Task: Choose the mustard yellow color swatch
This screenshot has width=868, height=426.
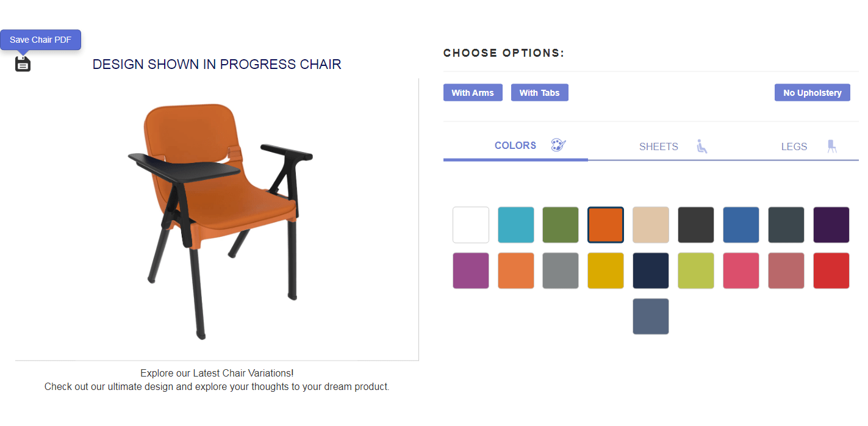Action: tap(606, 270)
